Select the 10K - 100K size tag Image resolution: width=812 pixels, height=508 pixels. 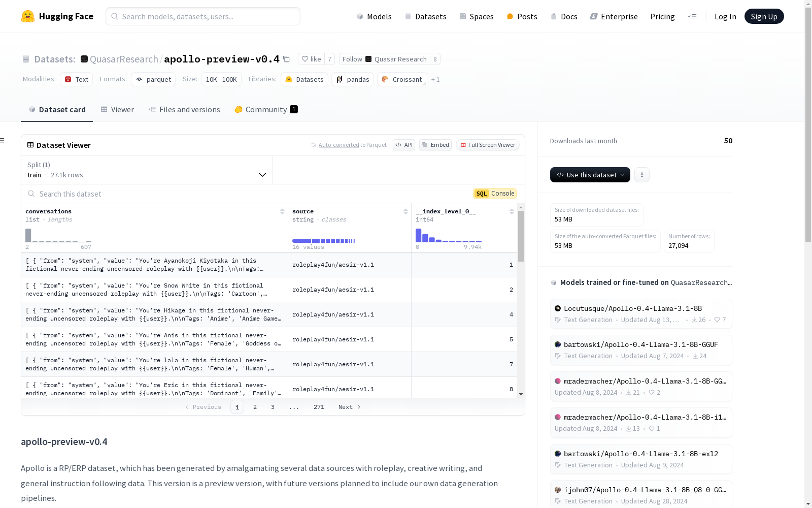[221, 79]
